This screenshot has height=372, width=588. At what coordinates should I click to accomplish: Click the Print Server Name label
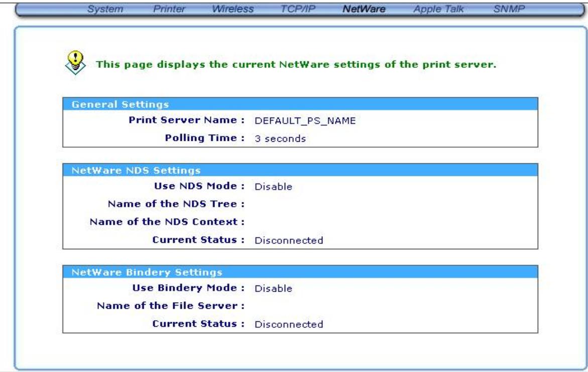[186, 120]
